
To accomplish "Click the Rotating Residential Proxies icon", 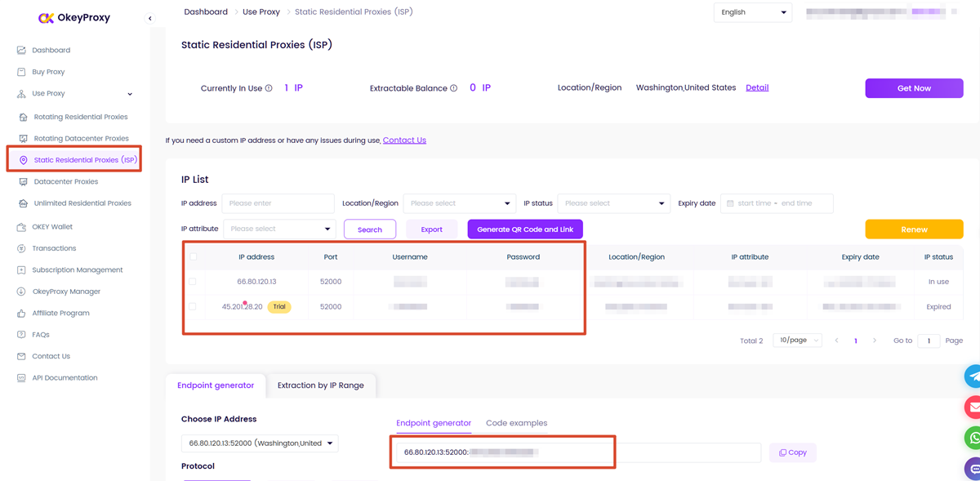I will 24,117.
